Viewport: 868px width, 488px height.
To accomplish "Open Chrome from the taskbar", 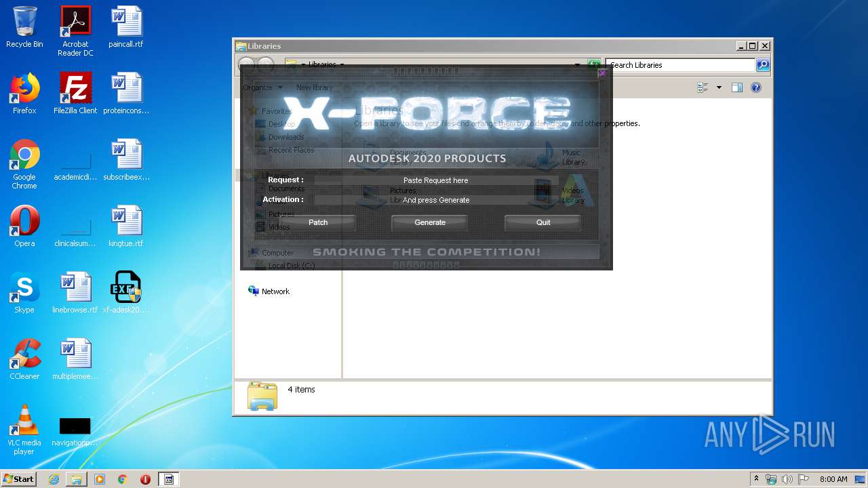I will (x=123, y=479).
